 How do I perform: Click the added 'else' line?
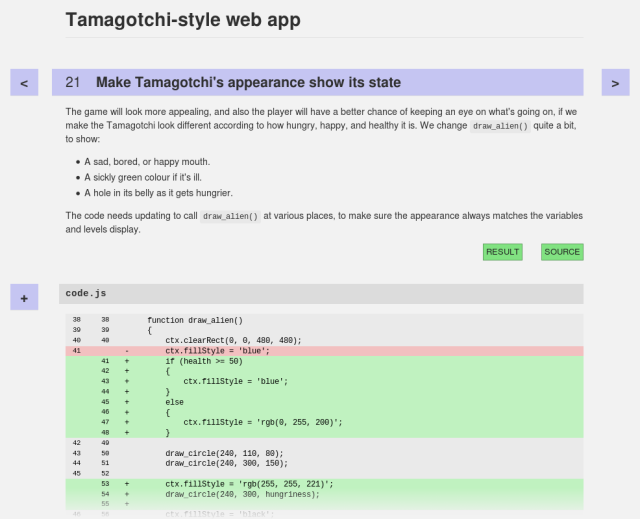[174, 402]
